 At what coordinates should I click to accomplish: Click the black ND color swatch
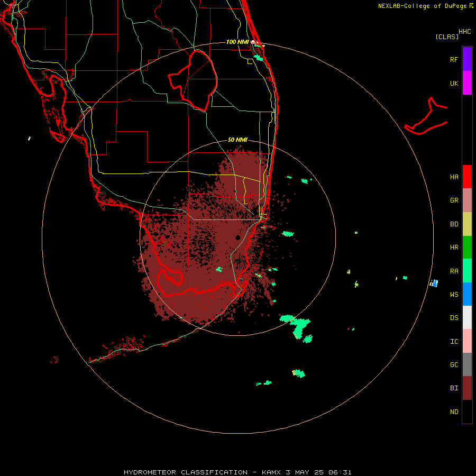(467, 411)
